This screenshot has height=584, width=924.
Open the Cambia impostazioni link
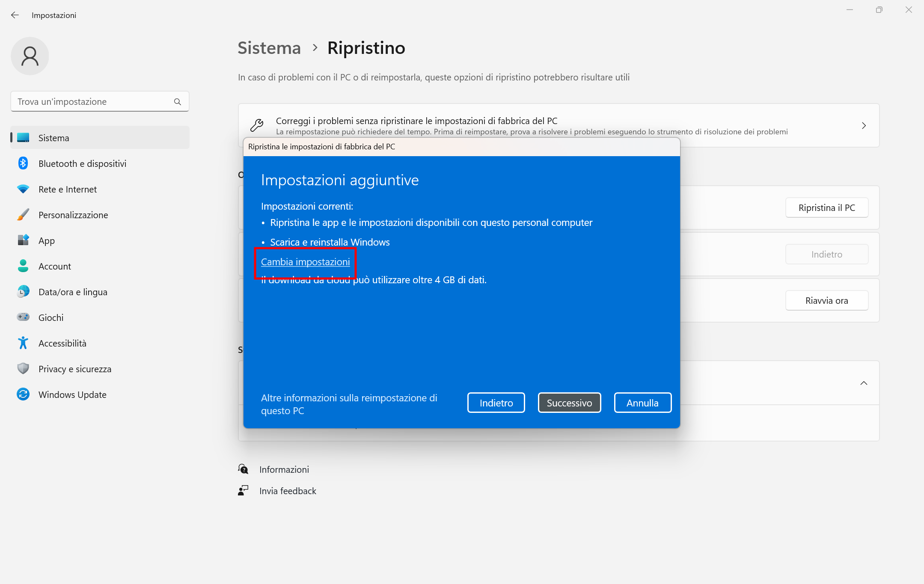[x=305, y=262]
